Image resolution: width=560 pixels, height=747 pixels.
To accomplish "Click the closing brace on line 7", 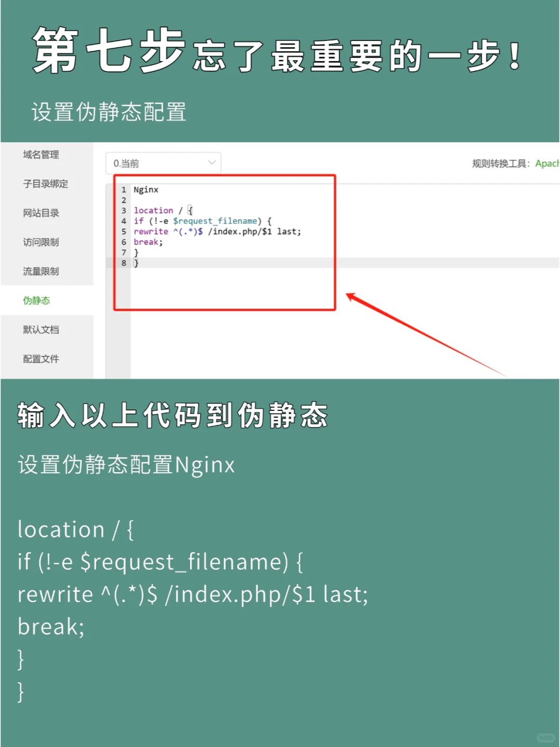I will click(136, 252).
